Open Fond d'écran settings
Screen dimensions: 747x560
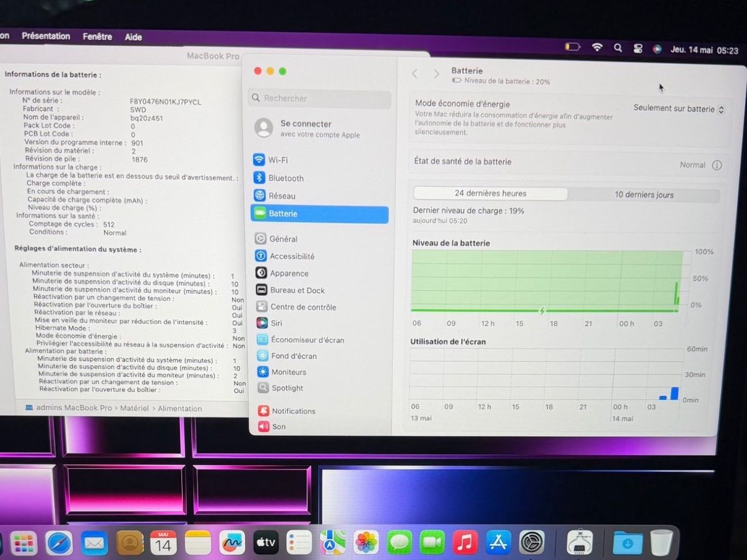tap(287, 356)
